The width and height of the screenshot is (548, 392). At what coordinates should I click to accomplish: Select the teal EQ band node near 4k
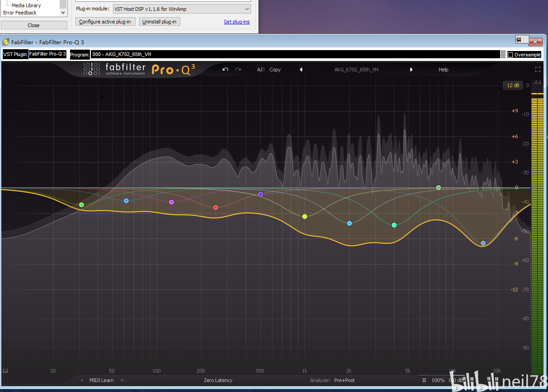click(x=394, y=225)
